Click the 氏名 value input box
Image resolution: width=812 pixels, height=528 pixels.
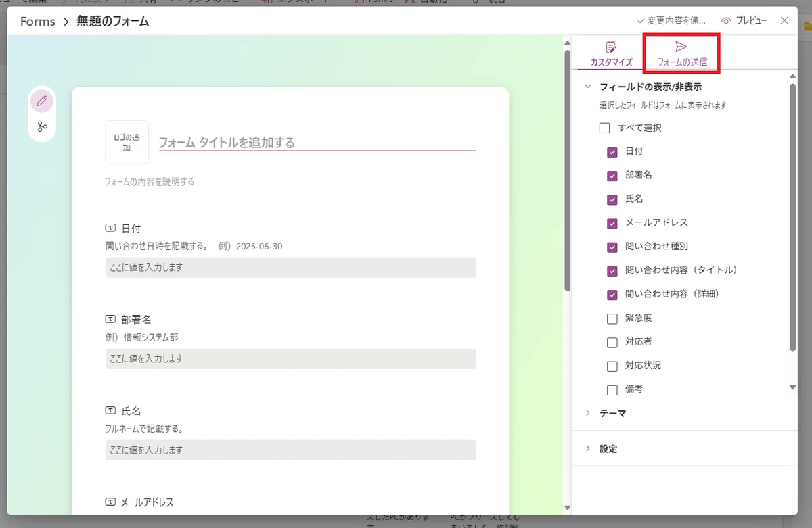pyautogui.click(x=291, y=450)
